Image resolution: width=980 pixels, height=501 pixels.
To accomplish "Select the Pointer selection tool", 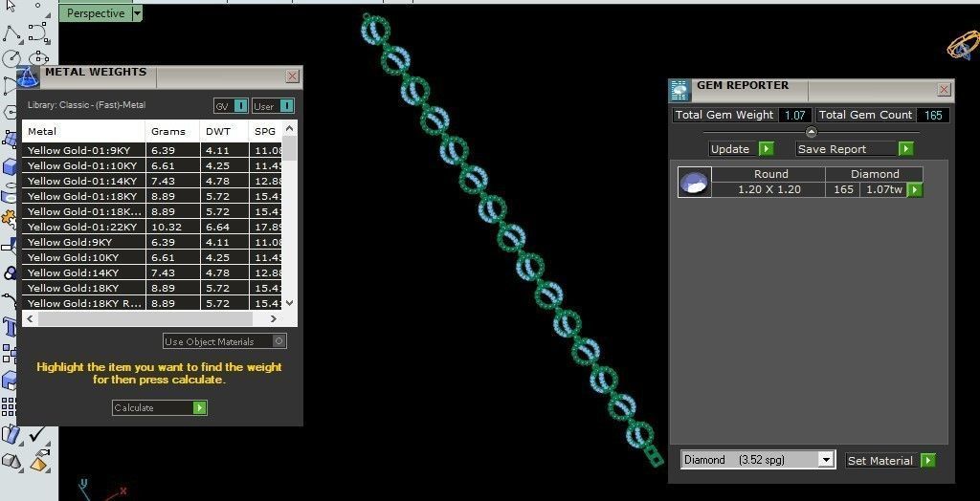I will [11, 6].
